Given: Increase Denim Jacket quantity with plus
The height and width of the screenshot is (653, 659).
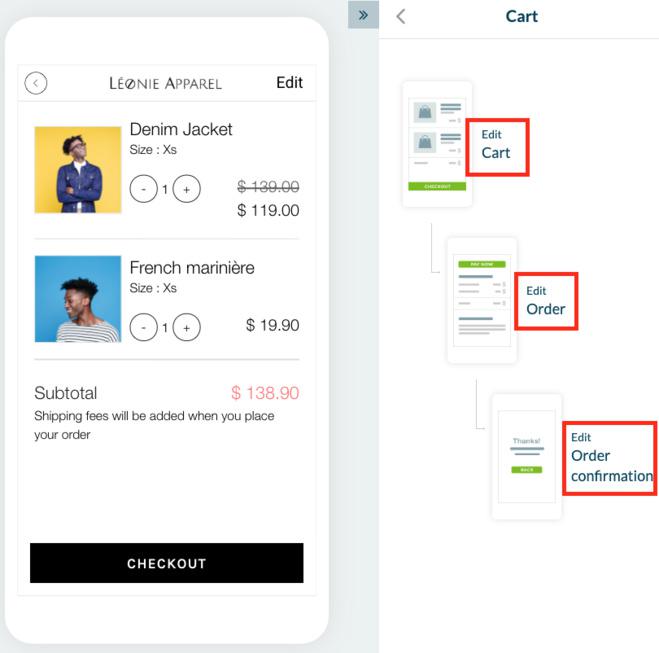Looking at the screenshot, I should 187,188.
